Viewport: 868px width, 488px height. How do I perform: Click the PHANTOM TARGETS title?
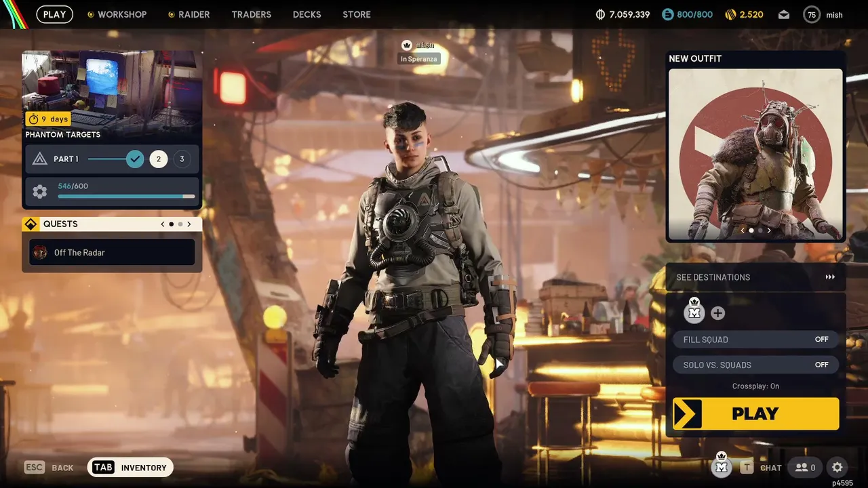point(63,134)
